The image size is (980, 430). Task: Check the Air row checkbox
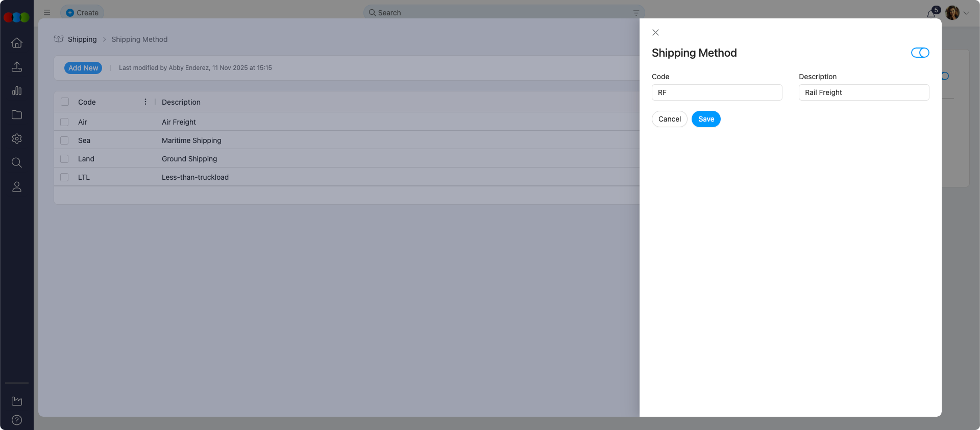point(64,122)
